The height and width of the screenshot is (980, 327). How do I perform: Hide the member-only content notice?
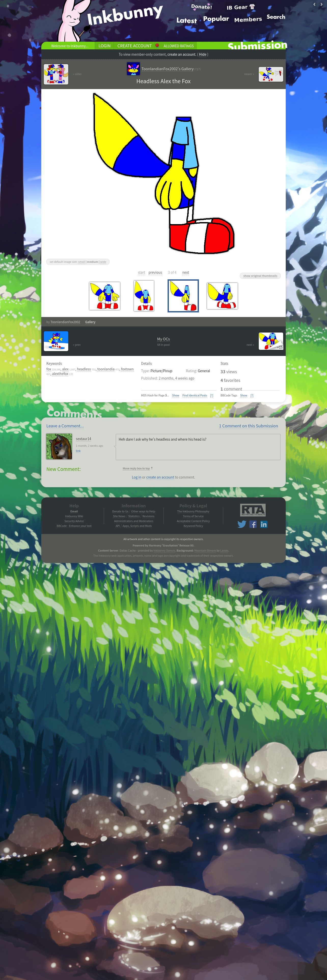click(202, 54)
